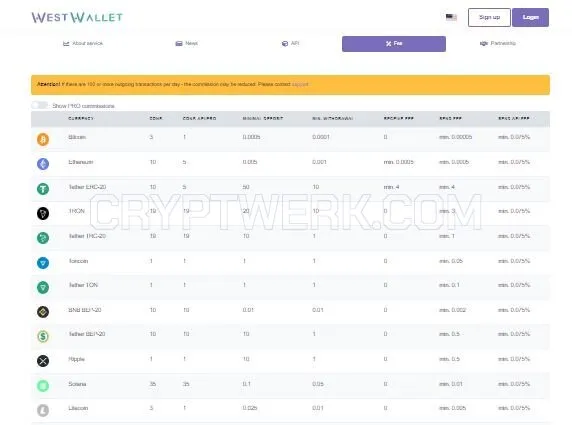
Task: Click the Solana currency name
Action: [x=77, y=384]
